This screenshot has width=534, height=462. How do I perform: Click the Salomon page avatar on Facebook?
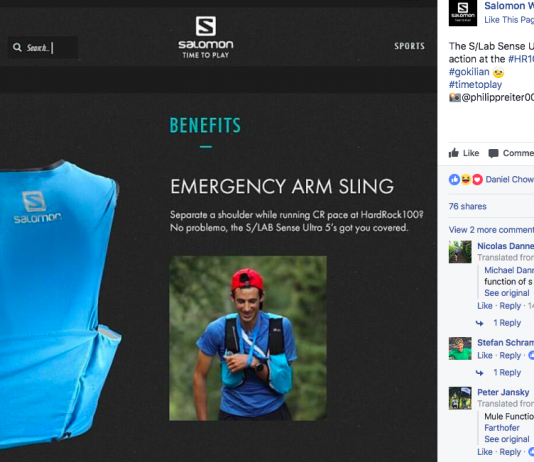click(x=462, y=13)
